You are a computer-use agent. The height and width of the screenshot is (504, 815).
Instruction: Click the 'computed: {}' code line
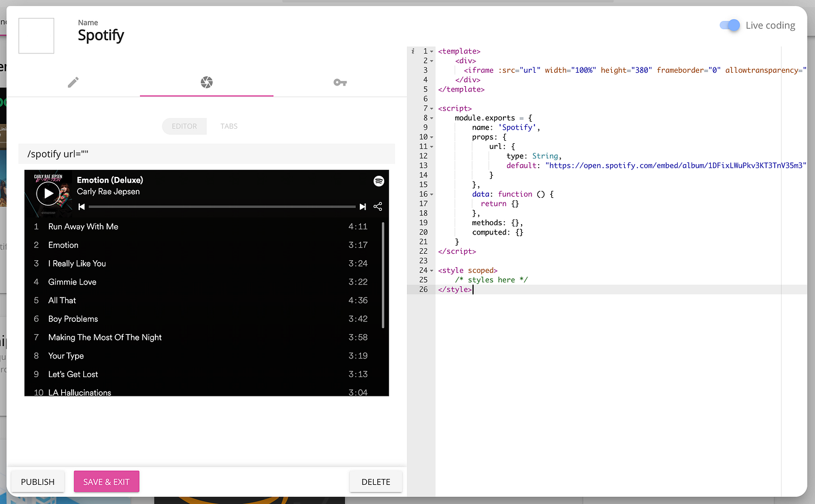tap(498, 232)
